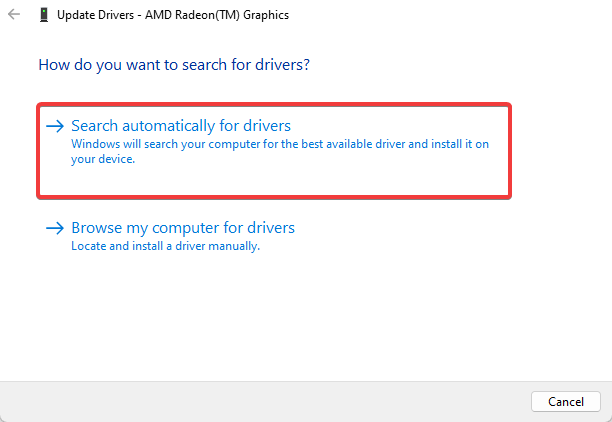Cancel the Update Drivers wizard
Screen dimensions: 612x422
coord(566,401)
